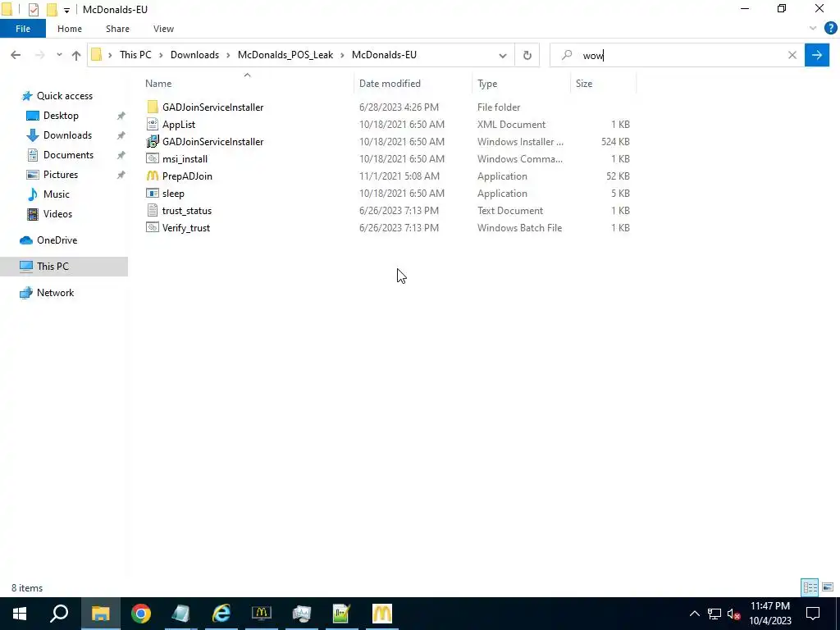Show hidden system tray icons
840x630 pixels.
pos(694,614)
